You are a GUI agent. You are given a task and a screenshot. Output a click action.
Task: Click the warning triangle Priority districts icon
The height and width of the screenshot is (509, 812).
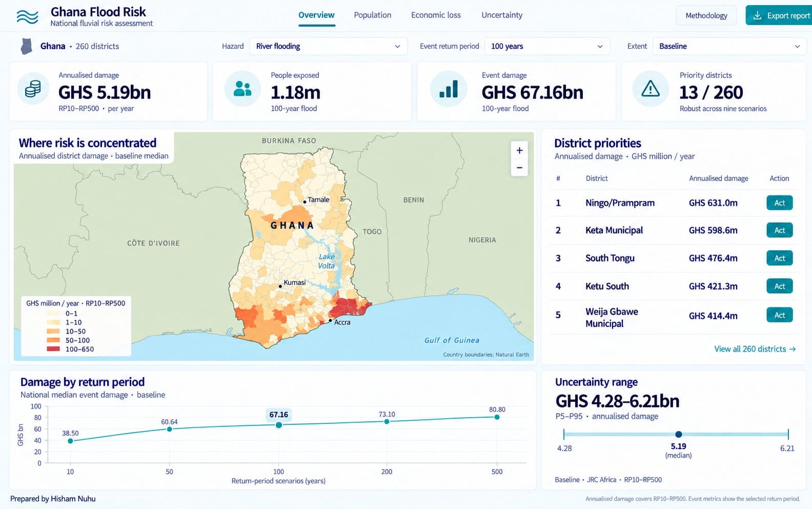[x=651, y=89]
